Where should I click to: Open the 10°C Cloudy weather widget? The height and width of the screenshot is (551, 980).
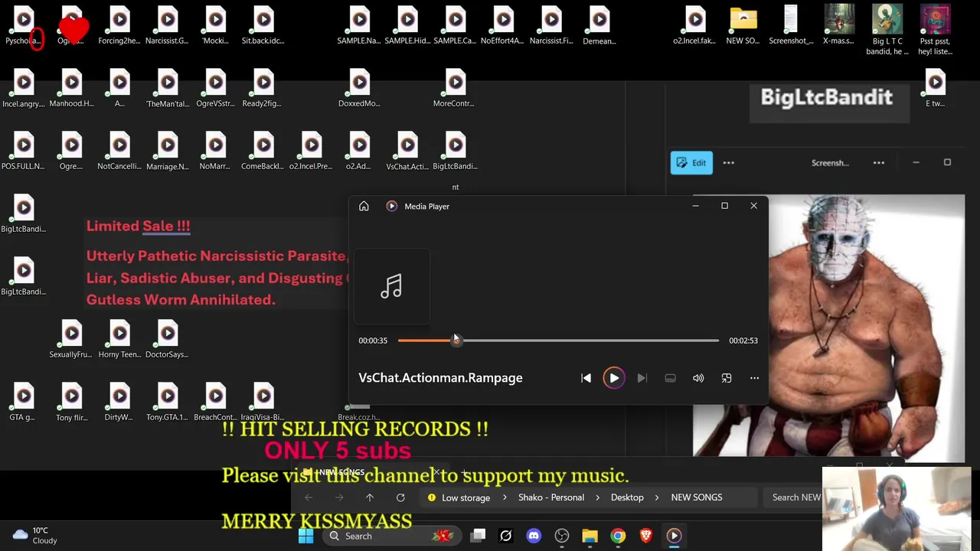click(35, 535)
